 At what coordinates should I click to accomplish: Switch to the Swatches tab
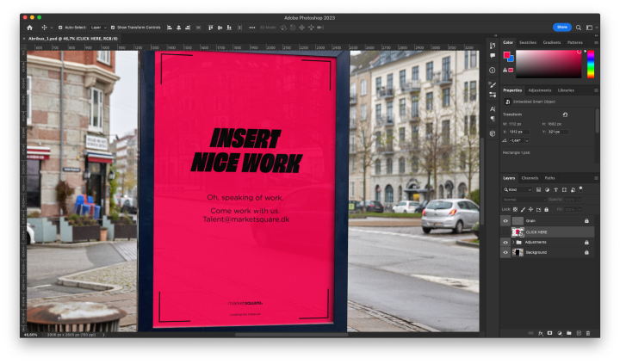click(x=528, y=42)
